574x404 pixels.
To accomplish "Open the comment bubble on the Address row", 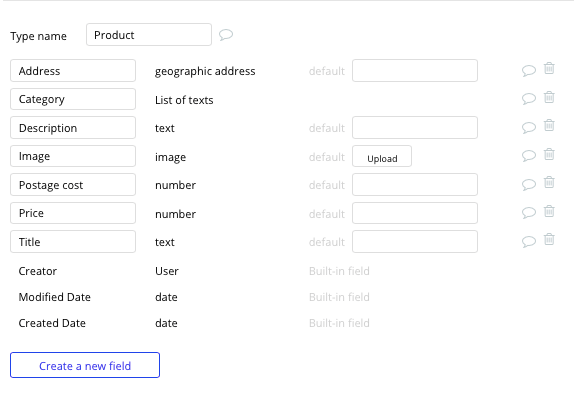I will tap(529, 70).
